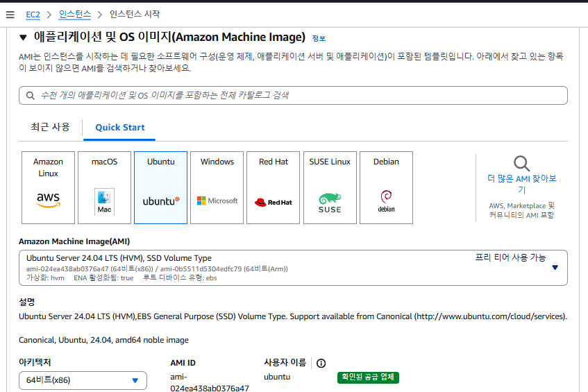The image size is (588, 392).
Task: Click the '가상화: hvm' detail text
Action: click(x=45, y=278)
